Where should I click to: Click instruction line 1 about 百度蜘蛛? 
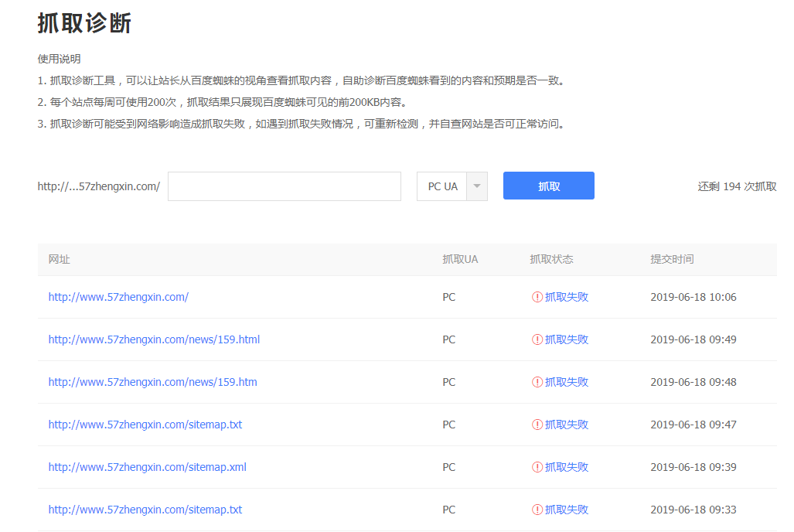coord(302,80)
